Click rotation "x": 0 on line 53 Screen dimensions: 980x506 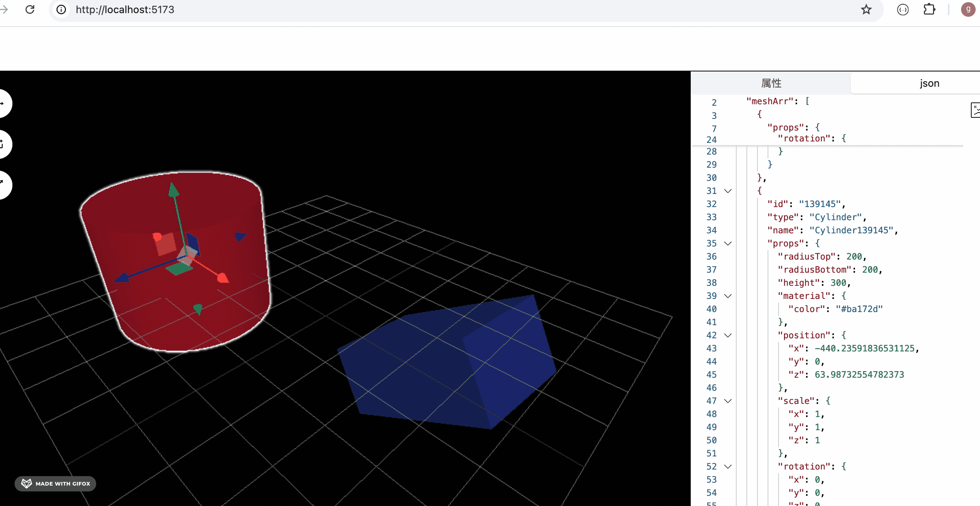(806, 480)
